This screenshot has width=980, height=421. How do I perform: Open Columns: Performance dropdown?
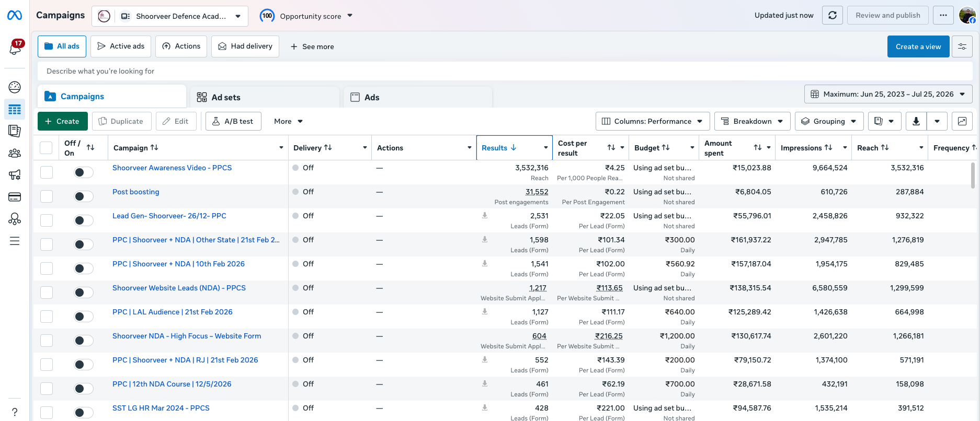click(x=653, y=121)
